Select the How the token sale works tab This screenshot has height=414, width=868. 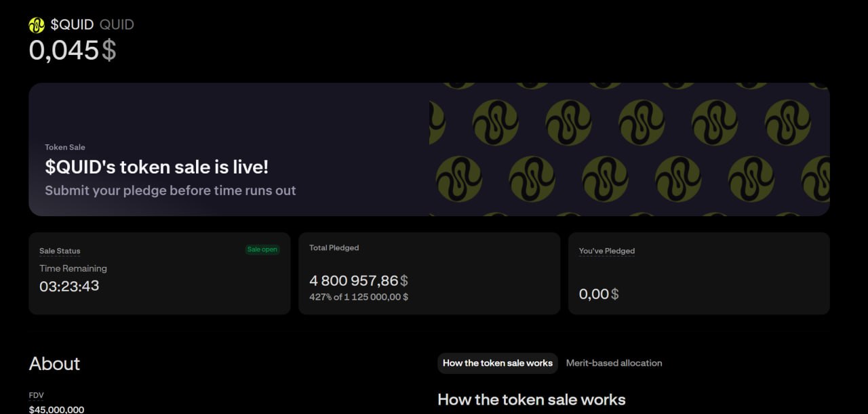[x=498, y=363]
